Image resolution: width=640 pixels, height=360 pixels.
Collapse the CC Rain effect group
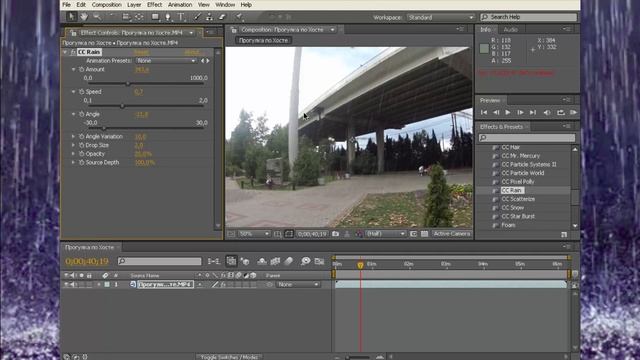click(65, 52)
